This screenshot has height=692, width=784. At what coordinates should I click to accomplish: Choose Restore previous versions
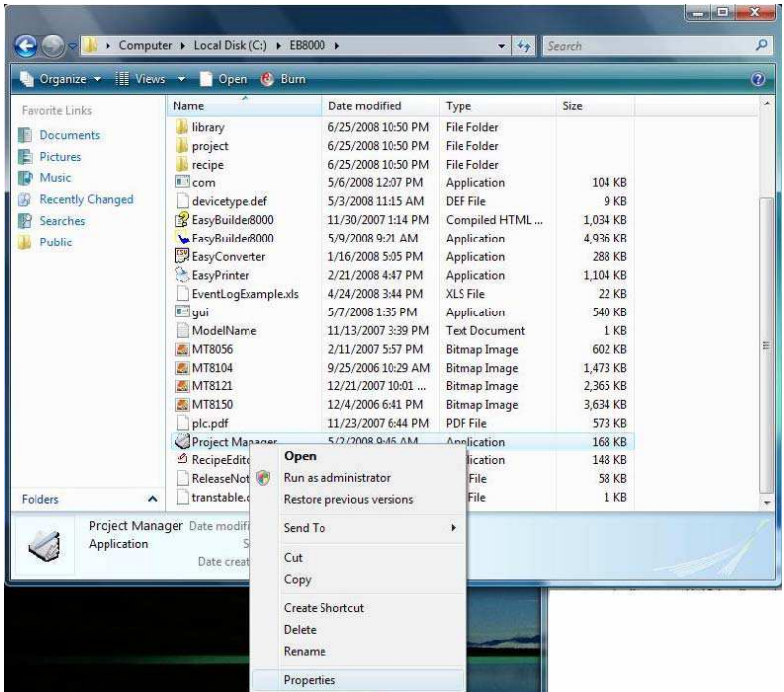pyautogui.click(x=358, y=499)
